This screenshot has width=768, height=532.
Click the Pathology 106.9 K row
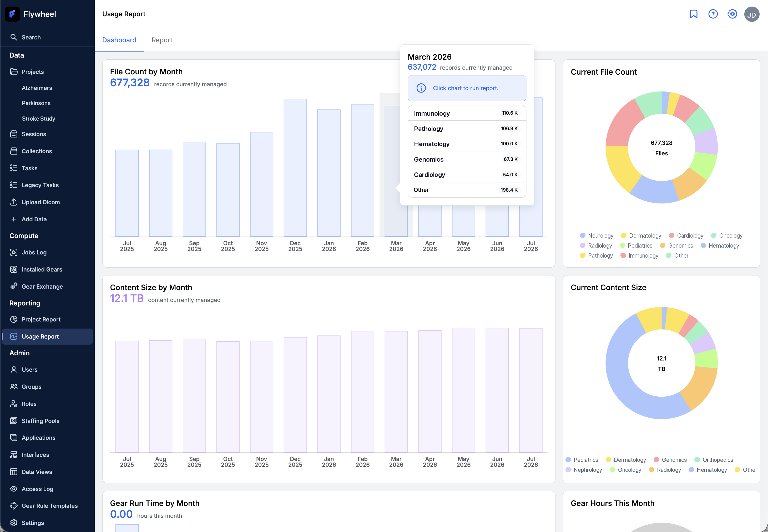pyautogui.click(x=467, y=128)
